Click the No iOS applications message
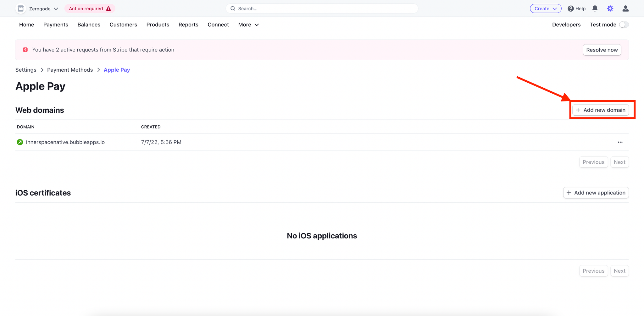This screenshot has height=316, width=644. click(322, 236)
